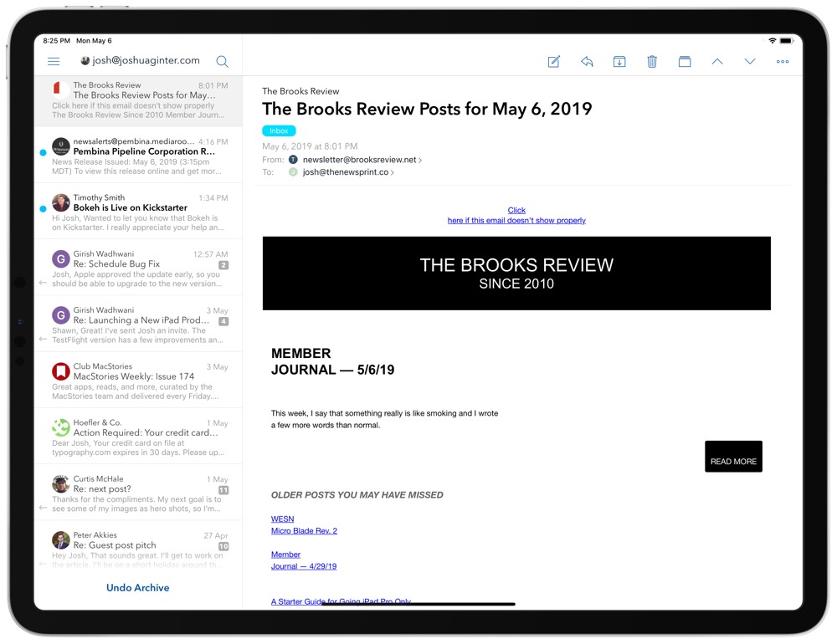Tap the 8:25 PM clock
837x644 pixels.
point(57,40)
